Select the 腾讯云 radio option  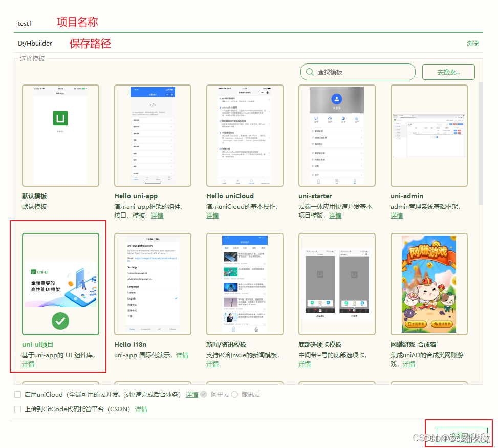[235, 394]
